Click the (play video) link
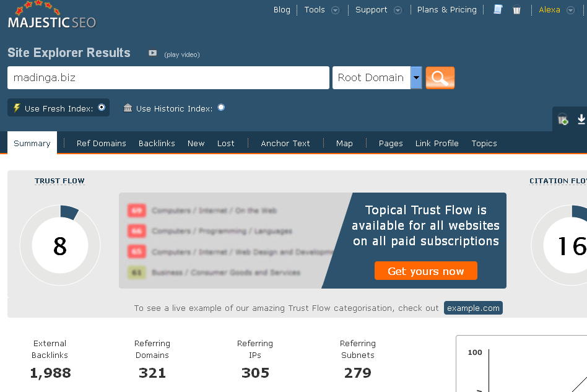587x392 pixels. [x=182, y=54]
